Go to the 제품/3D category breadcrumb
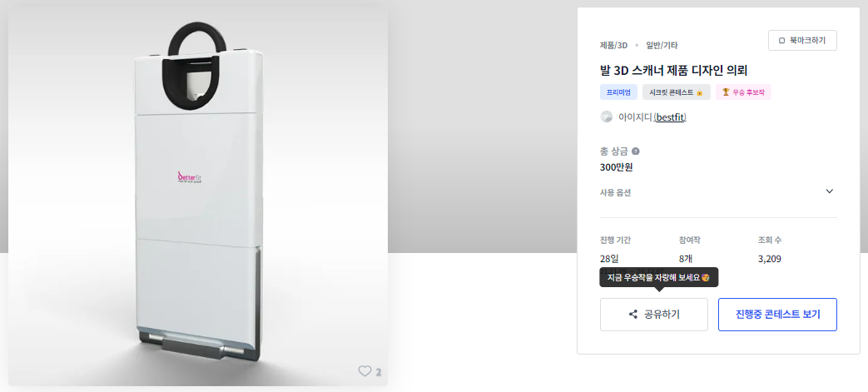The image size is (868, 392). 613,46
